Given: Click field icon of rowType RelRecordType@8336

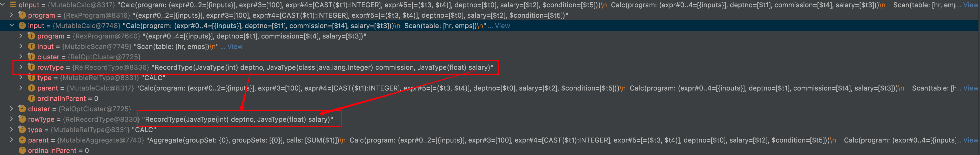Looking at the screenshot, I should [32, 67].
